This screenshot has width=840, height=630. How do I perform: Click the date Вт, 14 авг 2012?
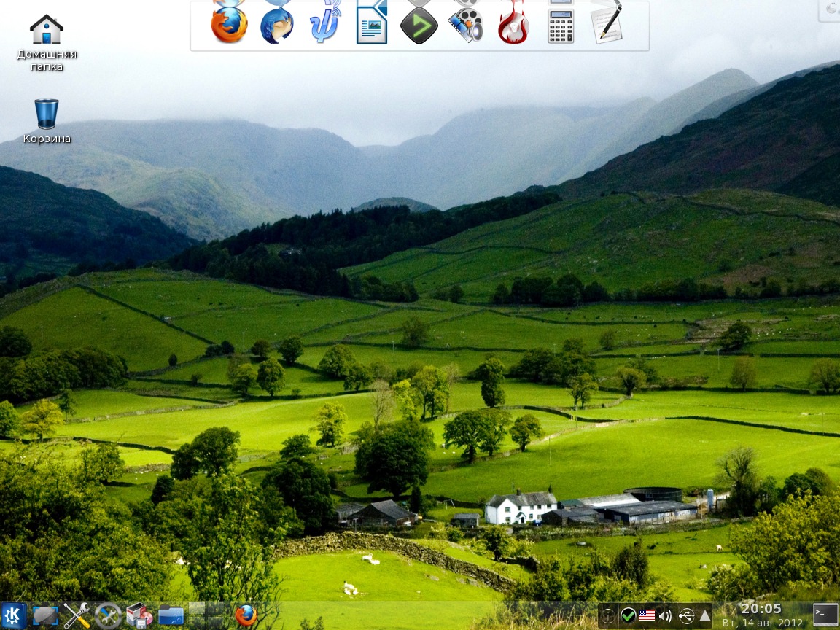point(762,623)
